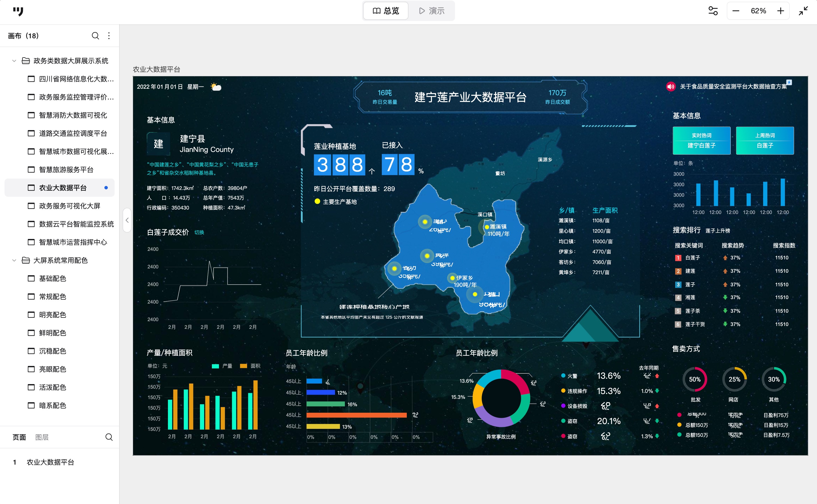Click the 25% 网店 ring gauge
Screen dimensions: 817x504
pyautogui.click(x=734, y=379)
